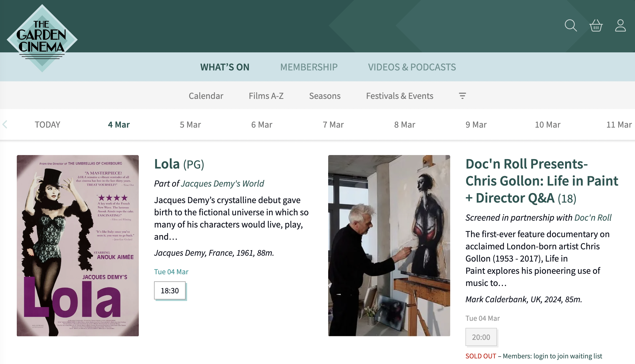Go to previous dates with left chevron
This screenshot has width=635, height=364.
(5, 125)
